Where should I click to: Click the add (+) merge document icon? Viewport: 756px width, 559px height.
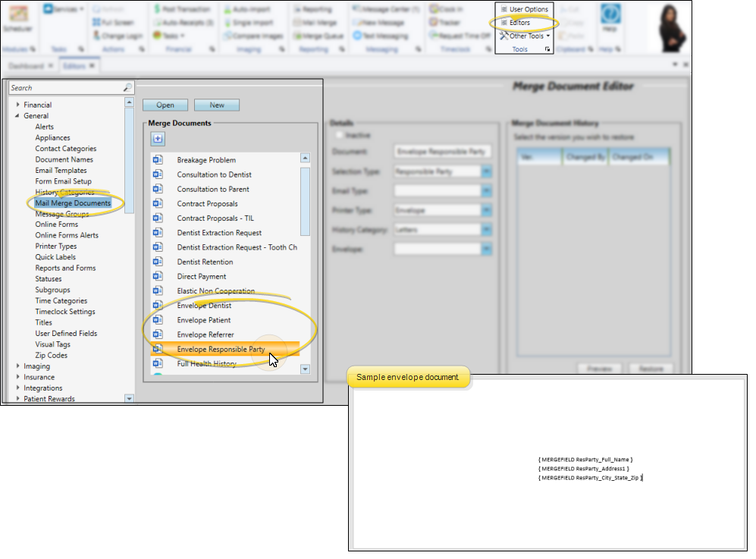coord(158,138)
